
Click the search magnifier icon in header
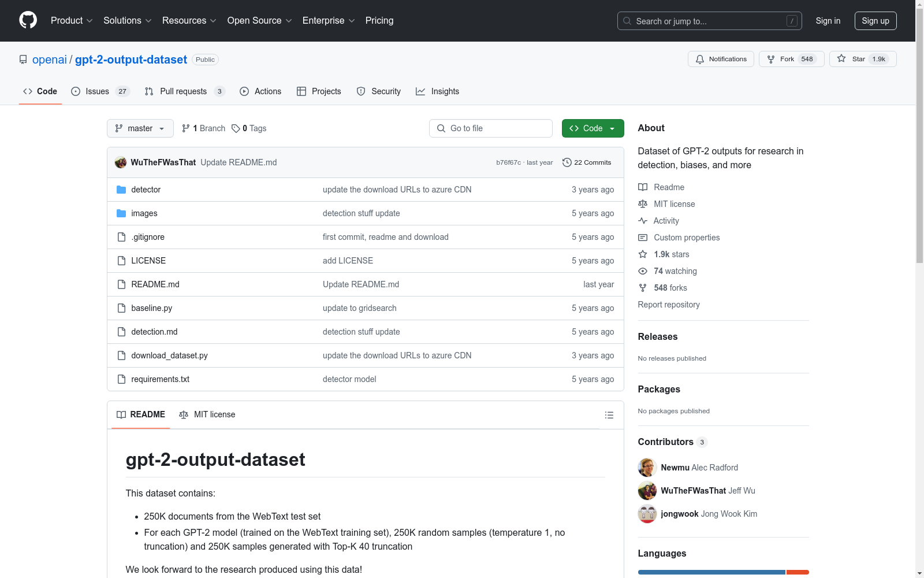[627, 21]
